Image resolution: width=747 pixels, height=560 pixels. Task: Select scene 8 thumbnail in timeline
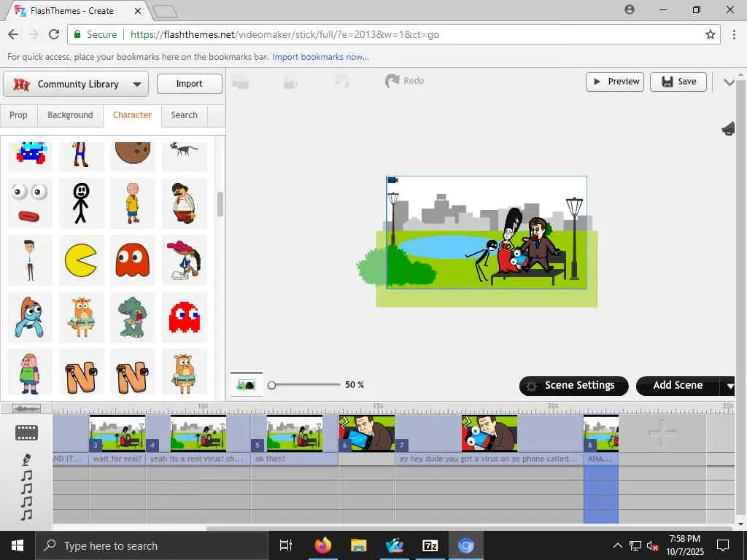tap(601, 433)
